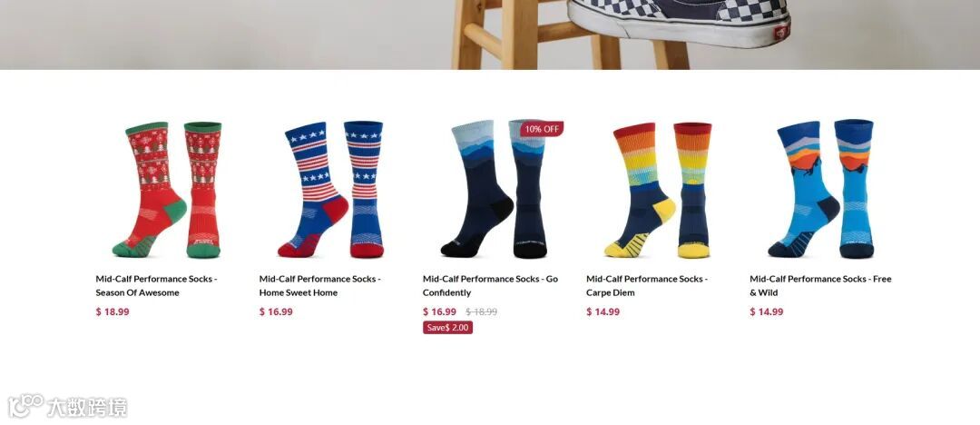The width and height of the screenshot is (980, 425).
Task: Click the Season Of Awesome product title
Action: pos(156,285)
